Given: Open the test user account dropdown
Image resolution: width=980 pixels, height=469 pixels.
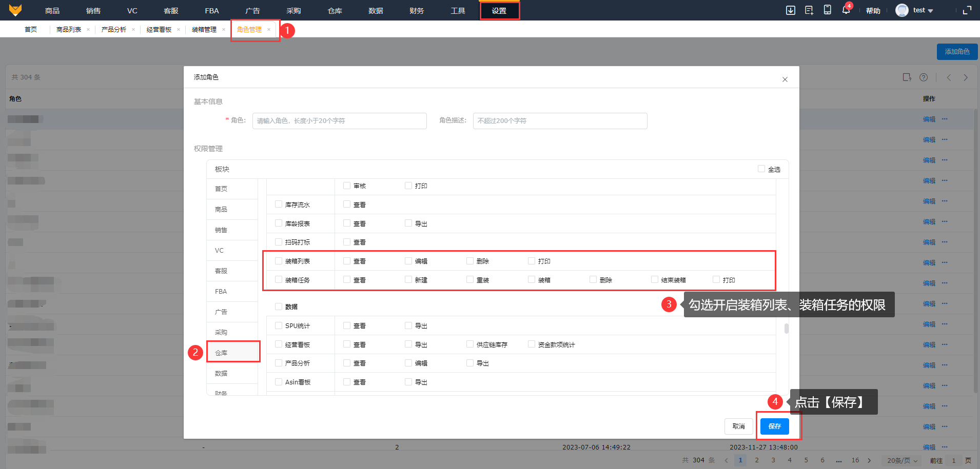Looking at the screenshot, I should 923,10.
